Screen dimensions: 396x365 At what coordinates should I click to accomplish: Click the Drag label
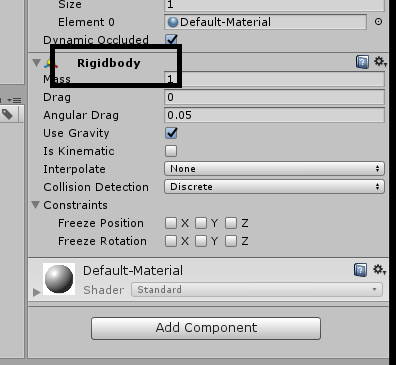pos(57,98)
